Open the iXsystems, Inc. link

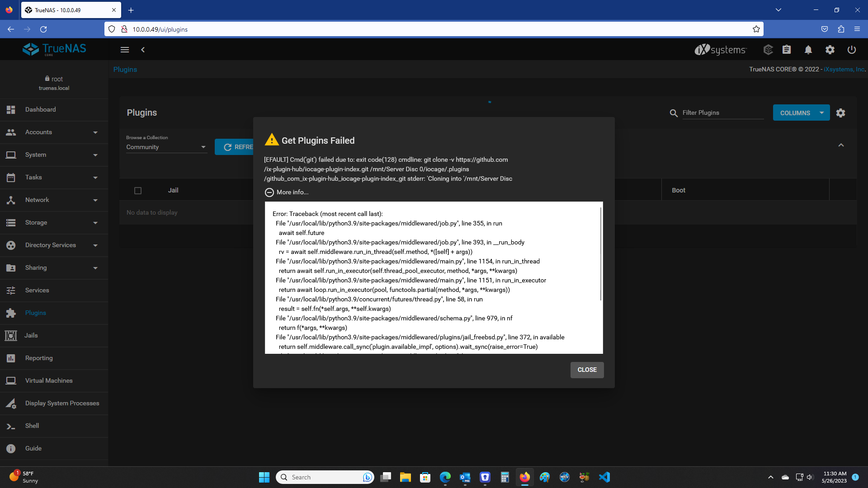pos(844,69)
